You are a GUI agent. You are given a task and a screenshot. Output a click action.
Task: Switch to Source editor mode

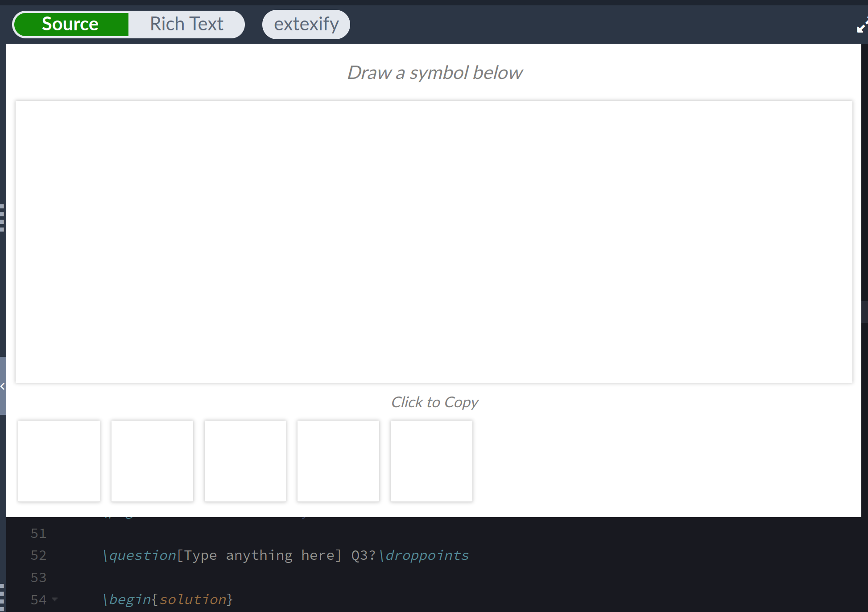[x=70, y=24]
